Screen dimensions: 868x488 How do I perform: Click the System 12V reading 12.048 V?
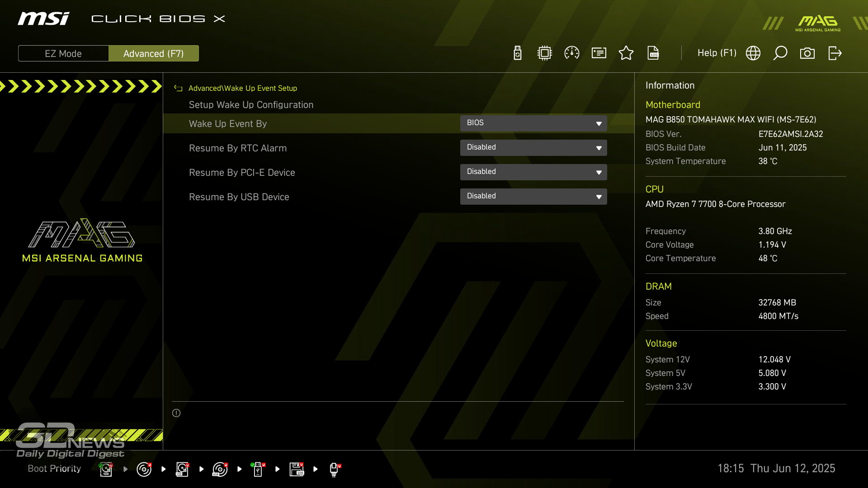click(774, 360)
